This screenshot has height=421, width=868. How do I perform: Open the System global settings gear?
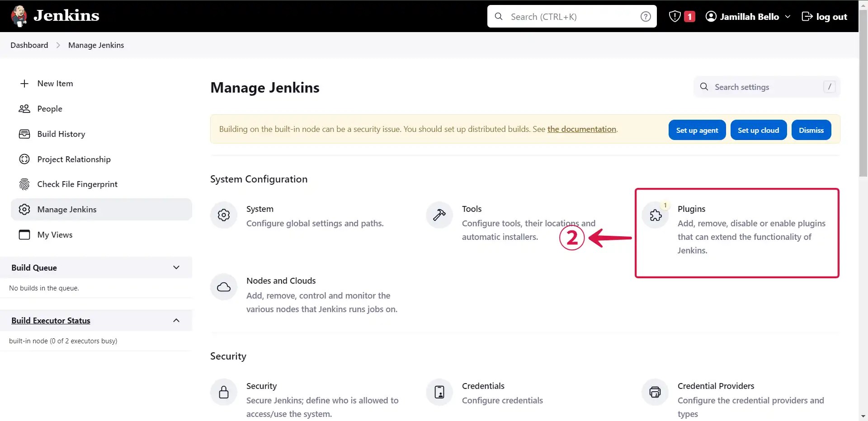pyautogui.click(x=223, y=215)
